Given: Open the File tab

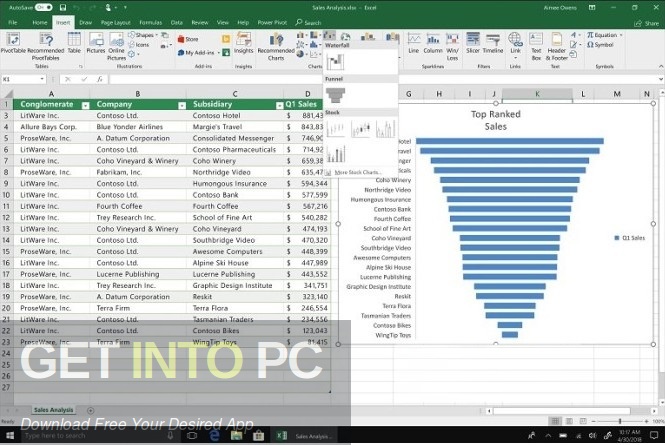Looking at the screenshot, I should point(13,22).
